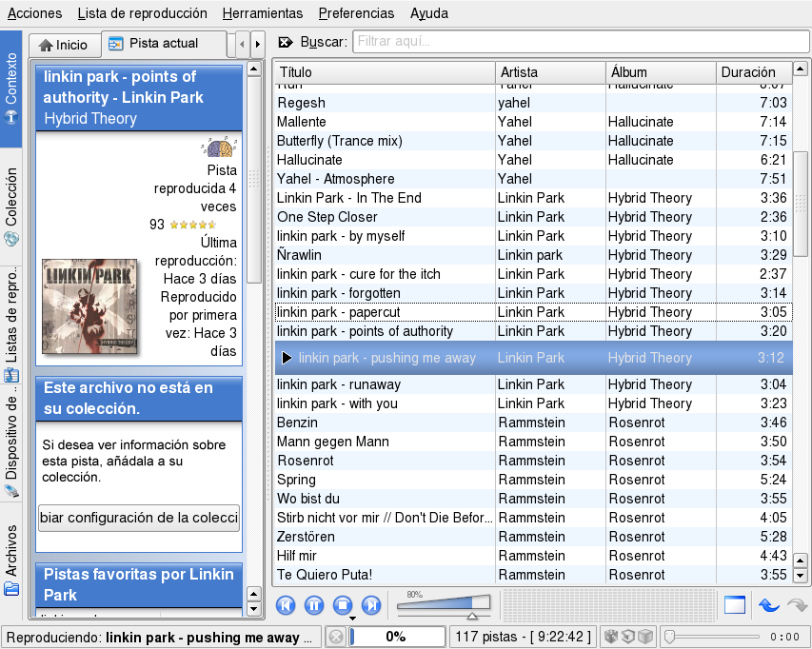Select 'Ñrawlin' track row
Viewport: 812px width, 649px height.
click(533, 255)
